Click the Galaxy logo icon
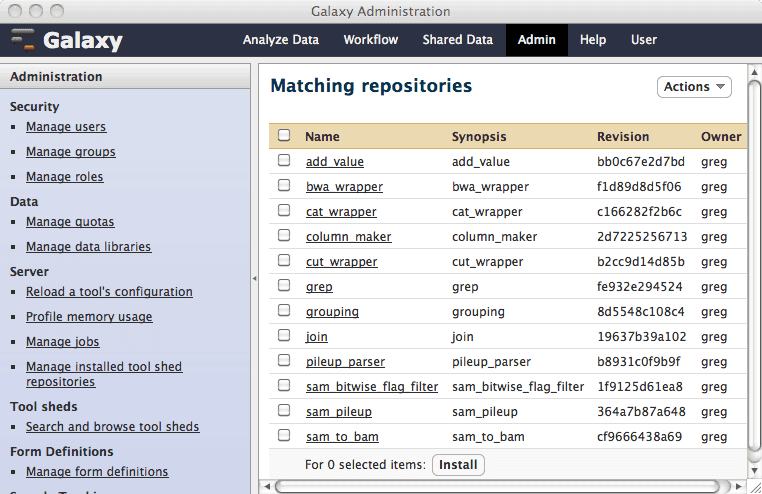 click(23, 40)
